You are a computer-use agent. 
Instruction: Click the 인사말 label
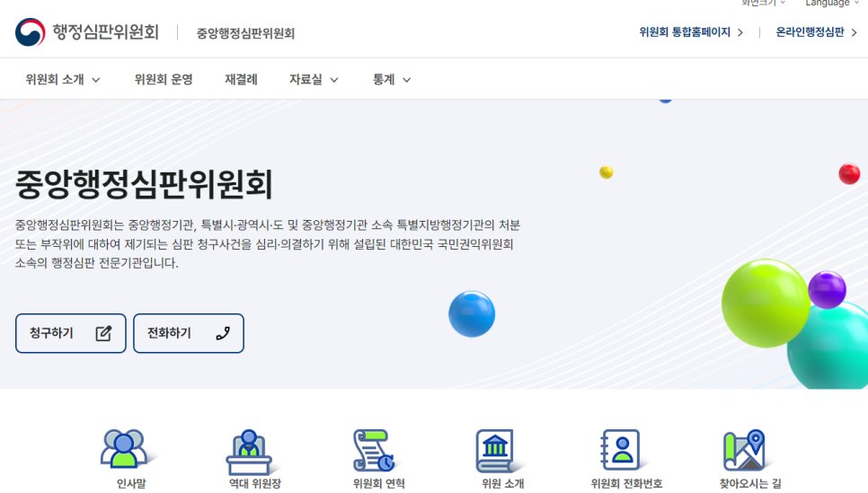(131, 484)
